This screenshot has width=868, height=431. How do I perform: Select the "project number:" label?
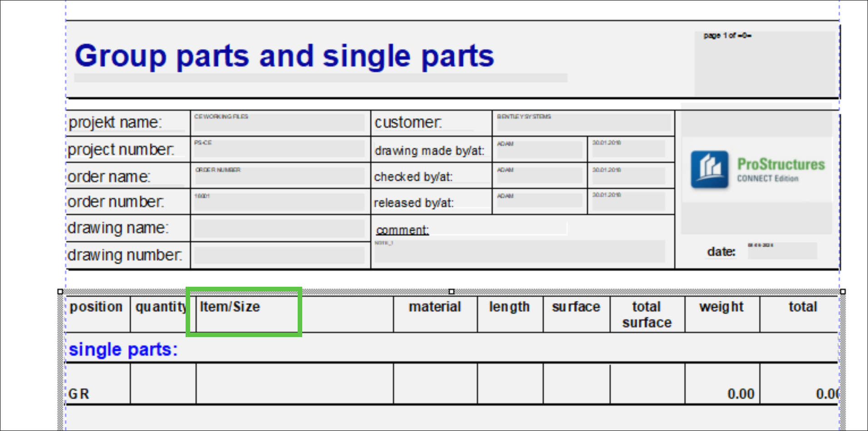[x=121, y=149]
